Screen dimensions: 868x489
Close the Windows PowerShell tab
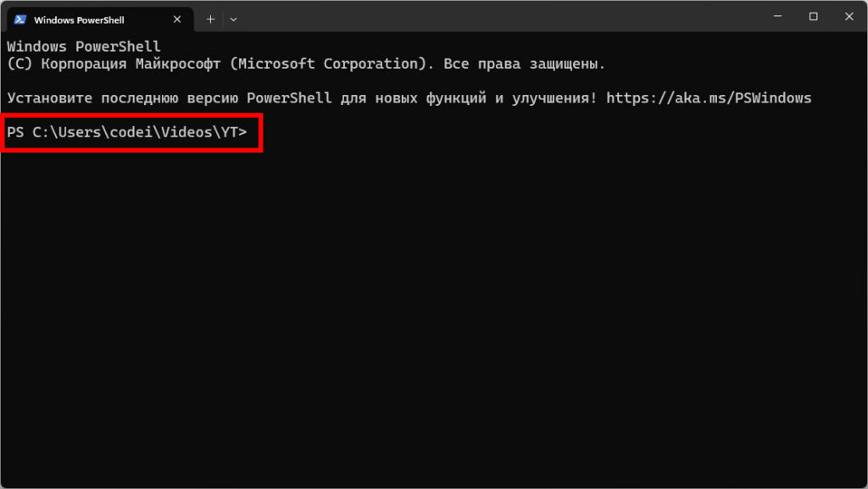pos(178,19)
